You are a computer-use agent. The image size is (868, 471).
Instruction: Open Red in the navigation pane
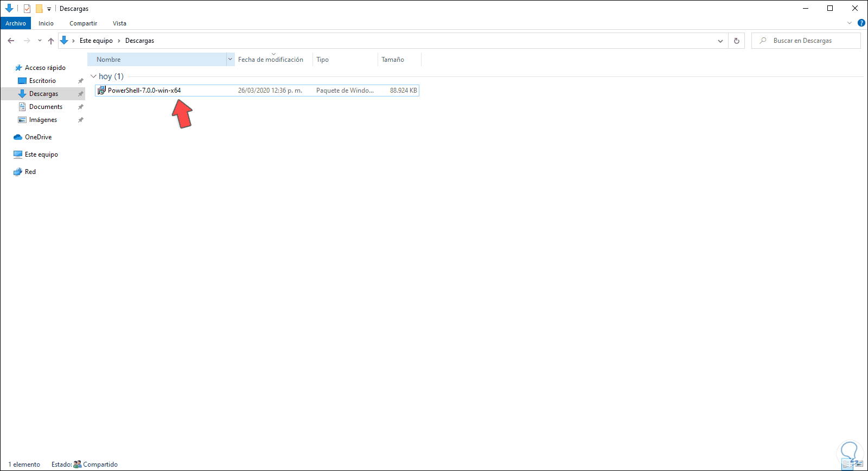tap(30, 172)
